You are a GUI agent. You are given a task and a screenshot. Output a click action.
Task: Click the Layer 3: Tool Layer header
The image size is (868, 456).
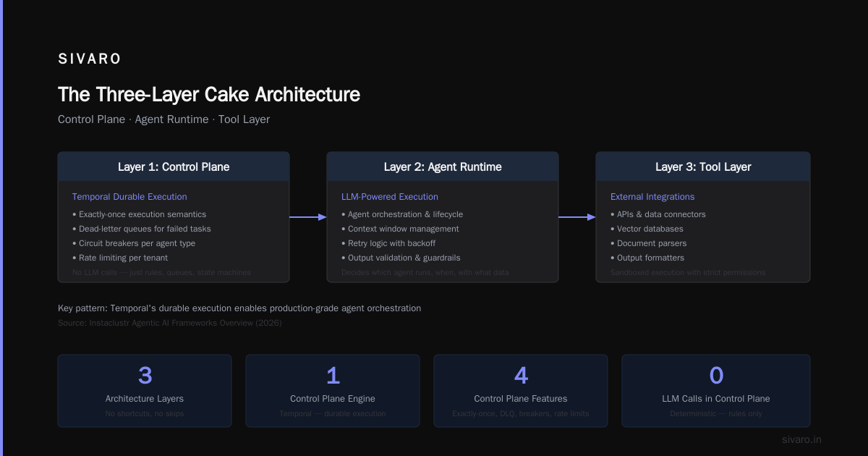pyautogui.click(x=703, y=166)
